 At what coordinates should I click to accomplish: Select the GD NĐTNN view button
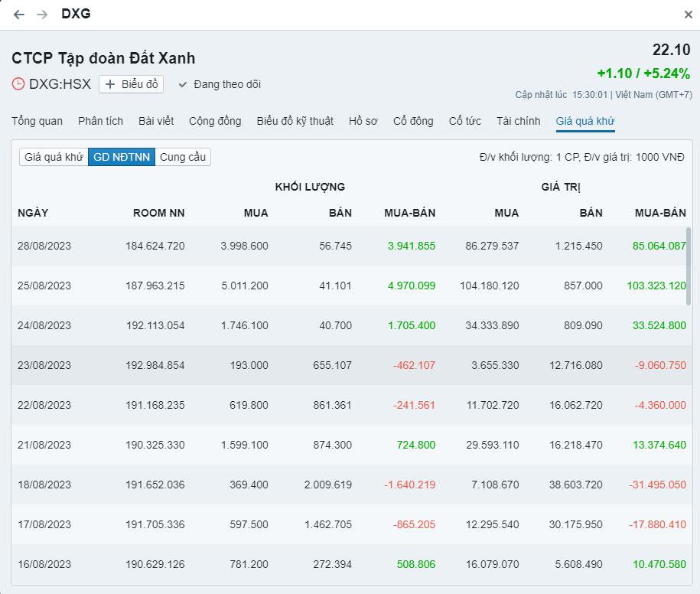click(x=122, y=157)
